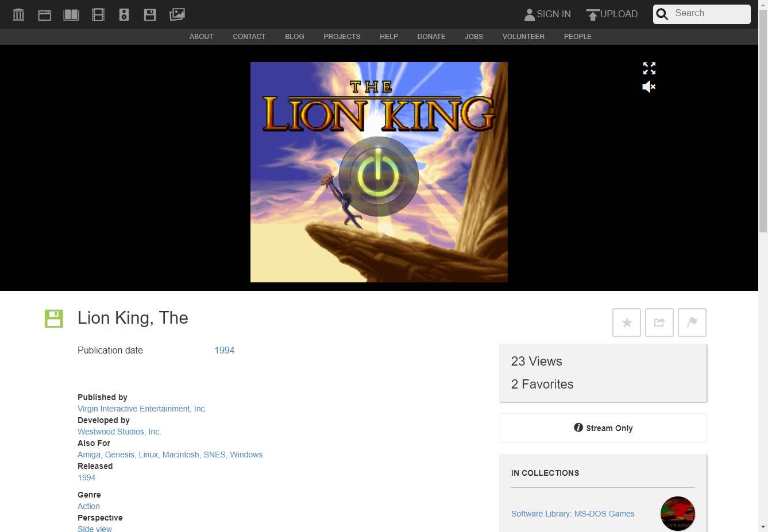Toggle the emulator mute speaker icon
The height and width of the screenshot is (532, 768).
point(649,87)
